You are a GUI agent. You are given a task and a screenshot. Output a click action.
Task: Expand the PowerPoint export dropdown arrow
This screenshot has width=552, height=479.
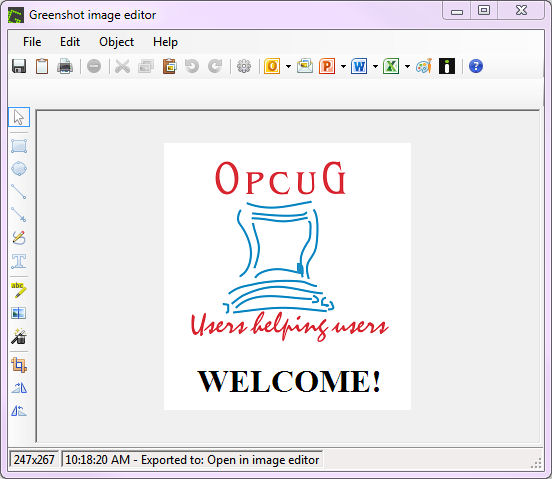343,67
